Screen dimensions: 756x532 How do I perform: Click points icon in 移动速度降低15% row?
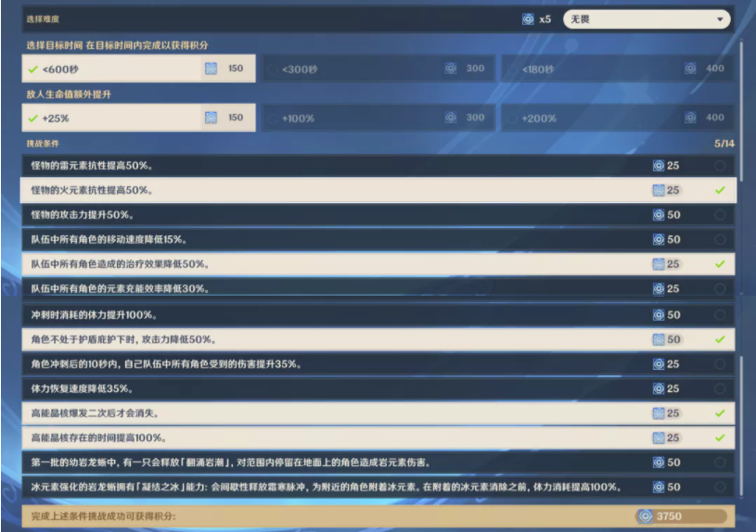[659, 239]
